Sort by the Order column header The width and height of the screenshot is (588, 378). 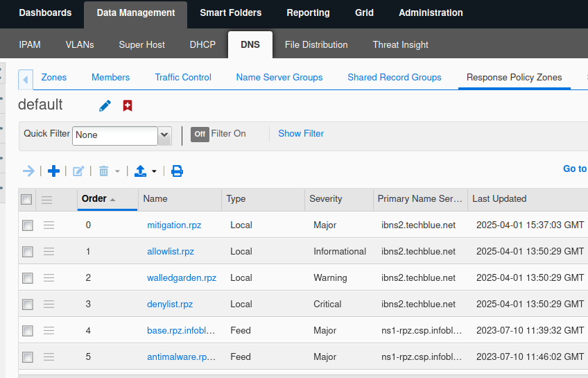coord(94,198)
